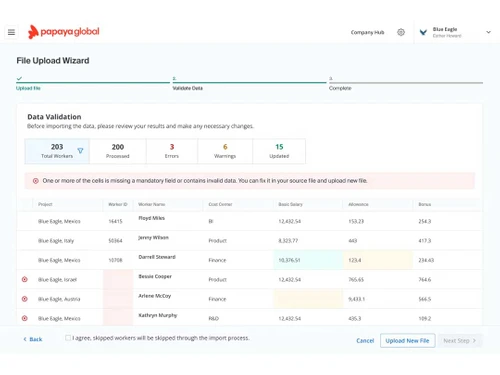
Task: Click the Blue Eagle, Italy project cell
Action: point(56,241)
